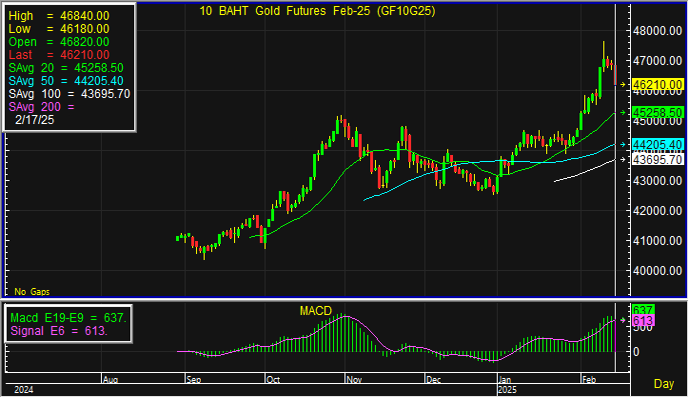Click the cyan arrow beside the SAvg 50 tag
Viewport: 689px width, 398px height.
(x=623, y=145)
